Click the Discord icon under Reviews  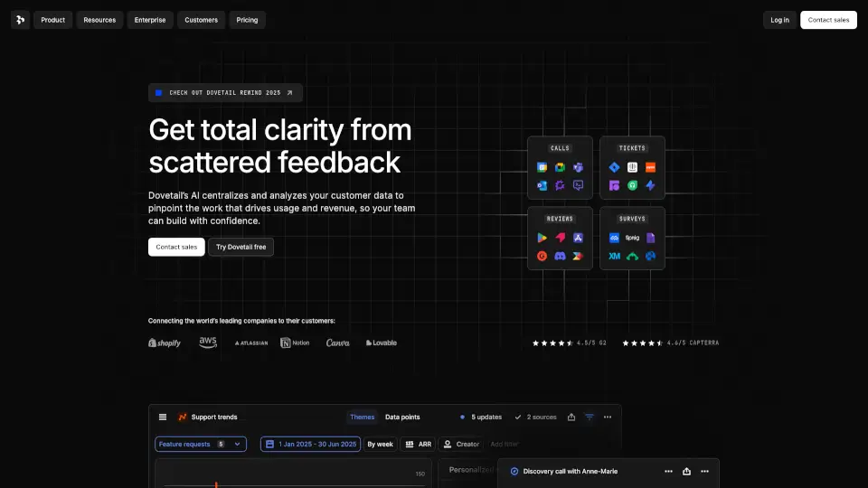560,256
